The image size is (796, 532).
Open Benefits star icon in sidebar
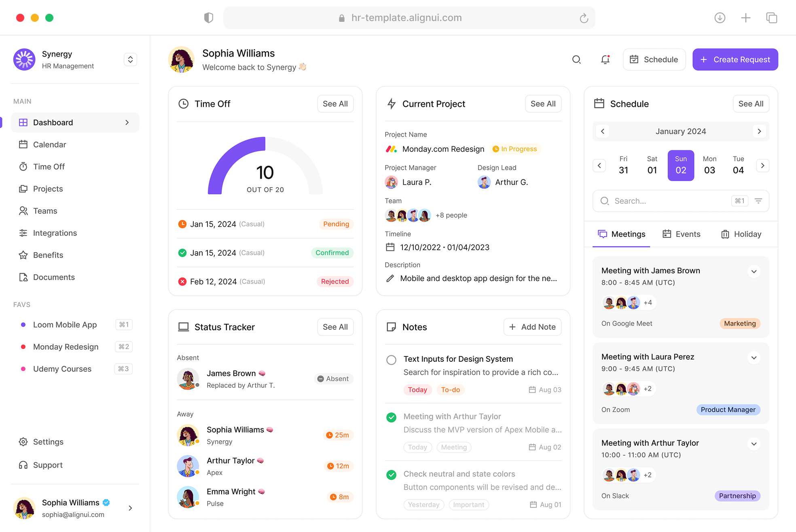point(23,255)
